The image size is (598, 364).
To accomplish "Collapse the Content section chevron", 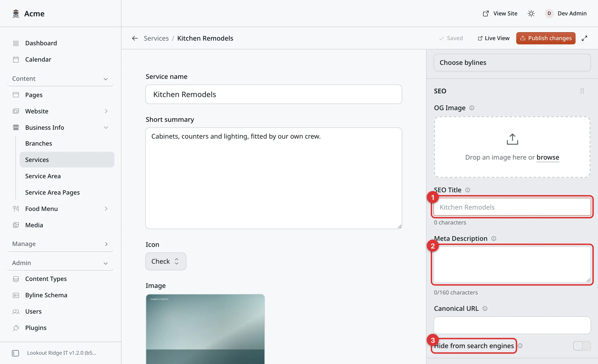I will click(x=106, y=79).
